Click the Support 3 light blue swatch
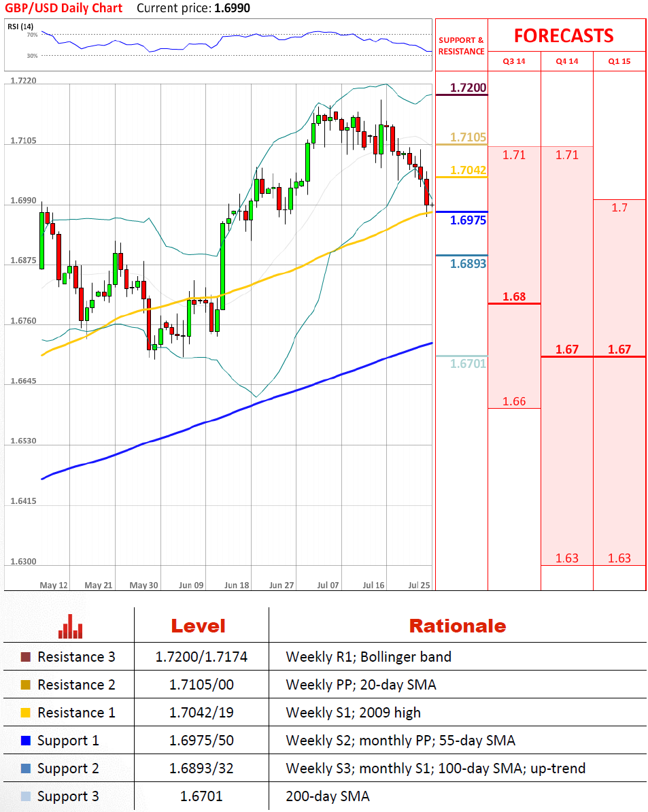 pos(26,796)
